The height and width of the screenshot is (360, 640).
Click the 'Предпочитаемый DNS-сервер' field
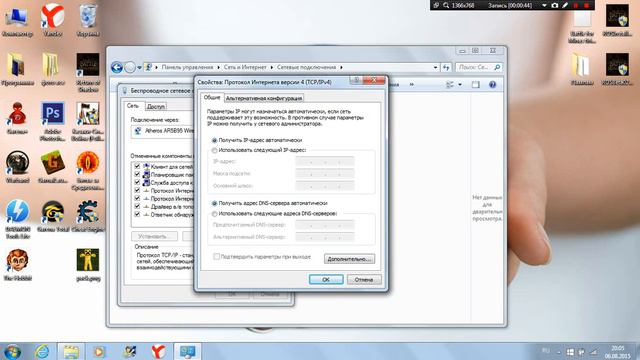pyautogui.click(x=324, y=224)
